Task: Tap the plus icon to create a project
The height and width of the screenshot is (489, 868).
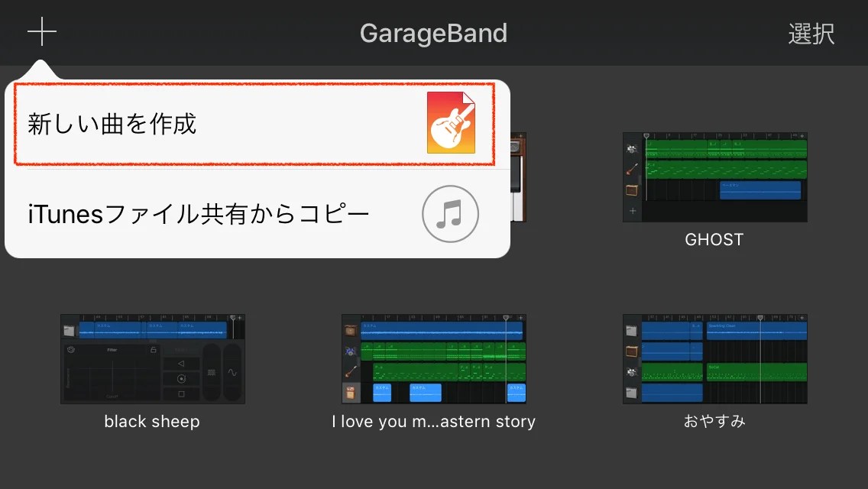Action: 42,32
